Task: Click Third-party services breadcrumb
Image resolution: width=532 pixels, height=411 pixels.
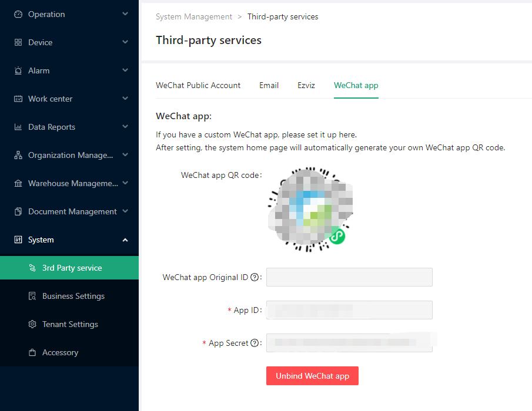Action: point(283,16)
